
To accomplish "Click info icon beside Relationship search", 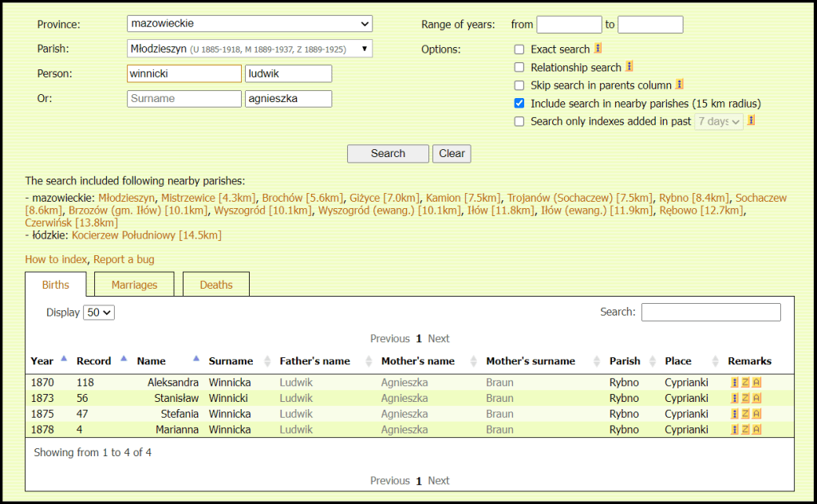I will 630,67.
